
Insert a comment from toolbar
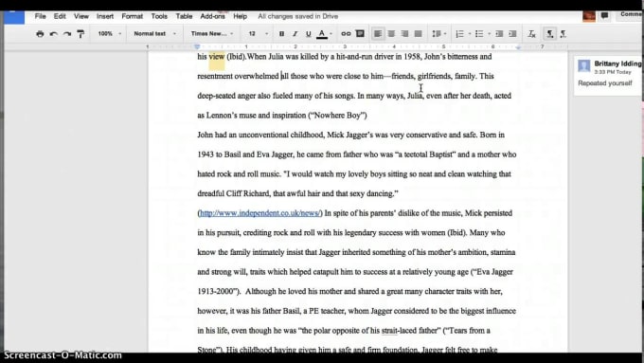coord(360,34)
